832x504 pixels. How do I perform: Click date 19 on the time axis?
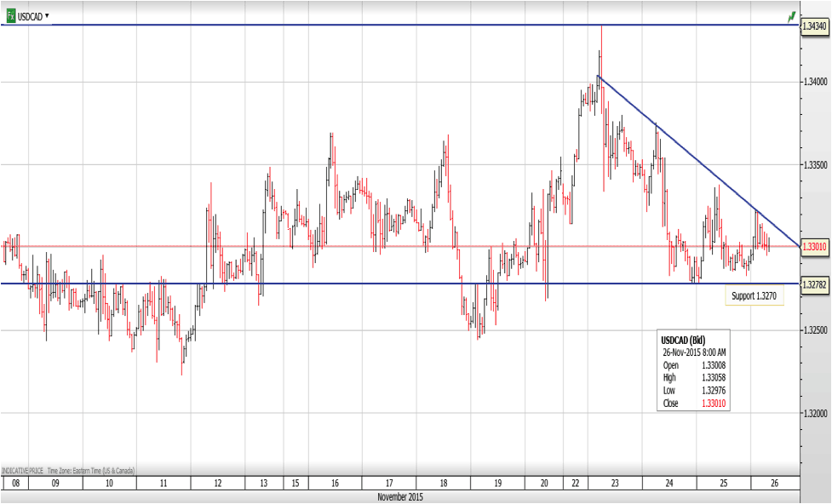pyautogui.click(x=498, y=483)
